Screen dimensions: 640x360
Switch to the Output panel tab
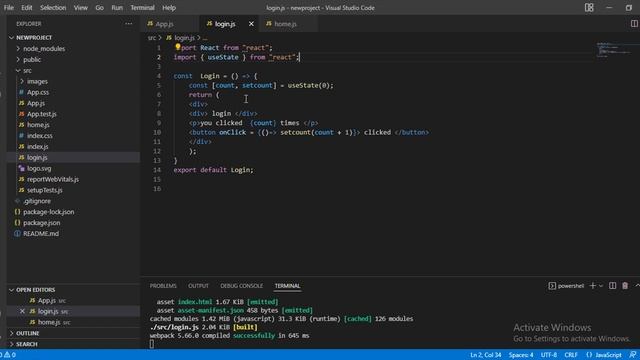pos(198,286)
